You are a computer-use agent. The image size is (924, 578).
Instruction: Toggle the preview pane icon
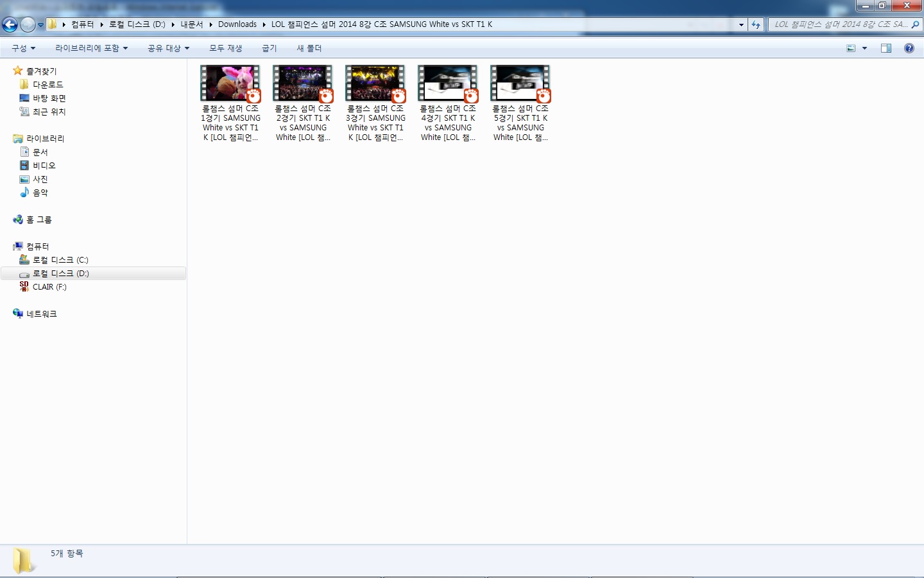tap(886, 48)
